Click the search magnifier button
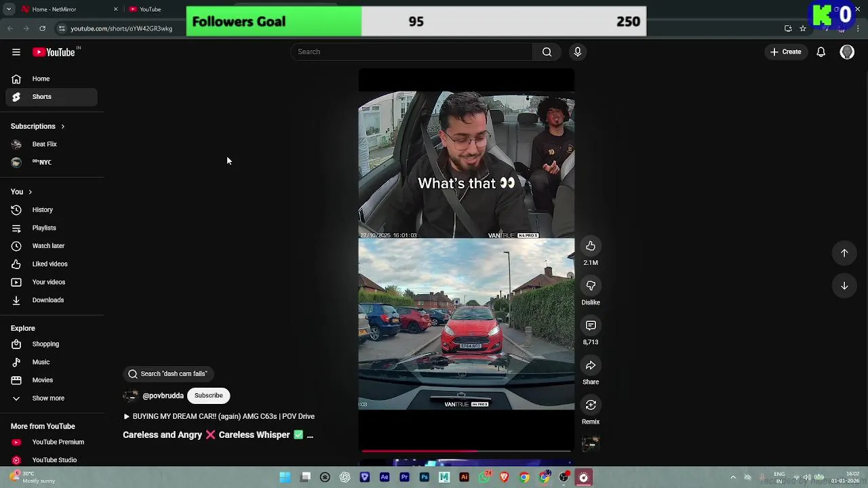868x488 pixels. point(547,52)
